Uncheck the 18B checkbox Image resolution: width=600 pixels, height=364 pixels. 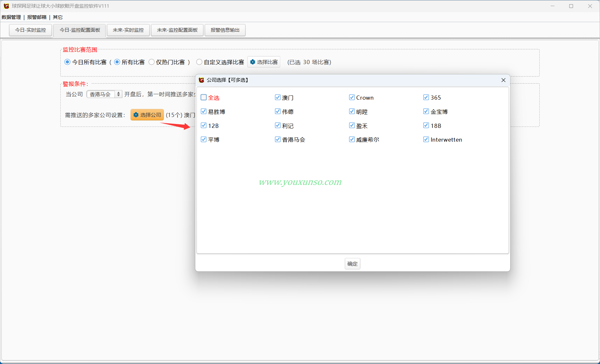coord(426,125)
